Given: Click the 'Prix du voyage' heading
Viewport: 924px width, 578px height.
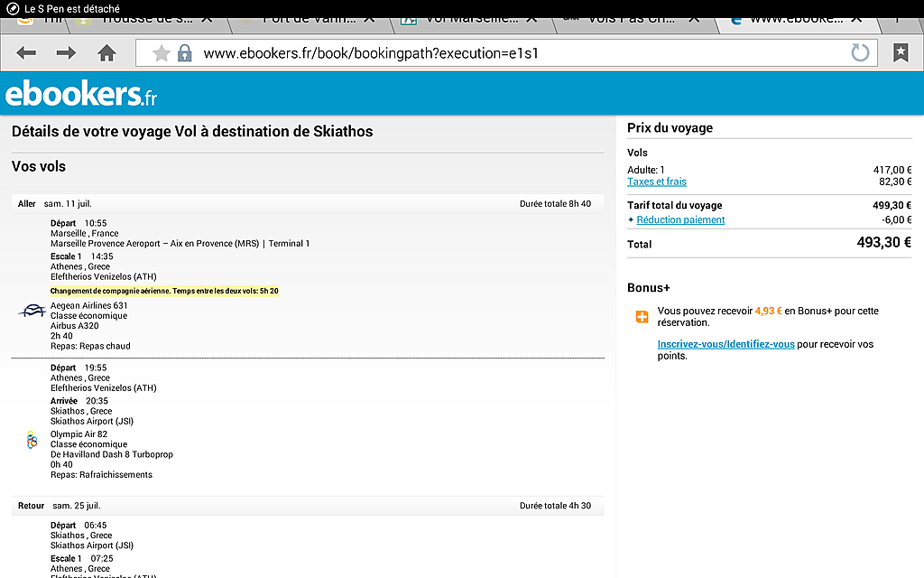Looking at the screenshot, I should pos(670,128).
